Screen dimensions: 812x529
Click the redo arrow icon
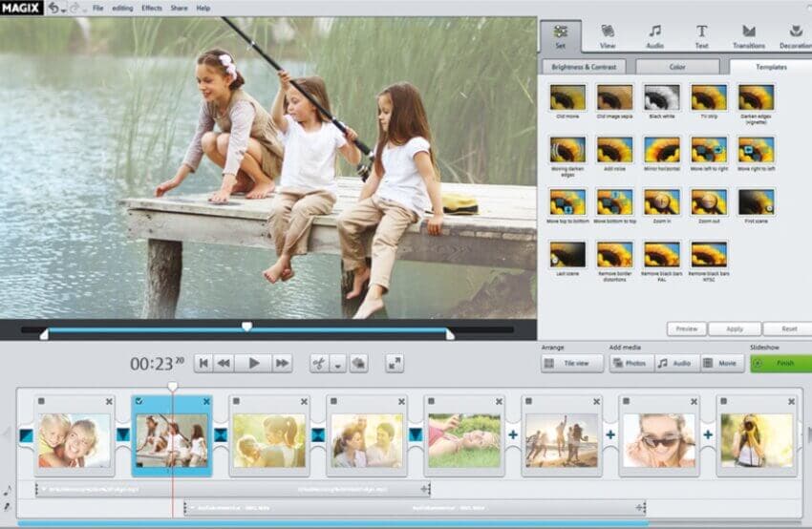(75, 8)
